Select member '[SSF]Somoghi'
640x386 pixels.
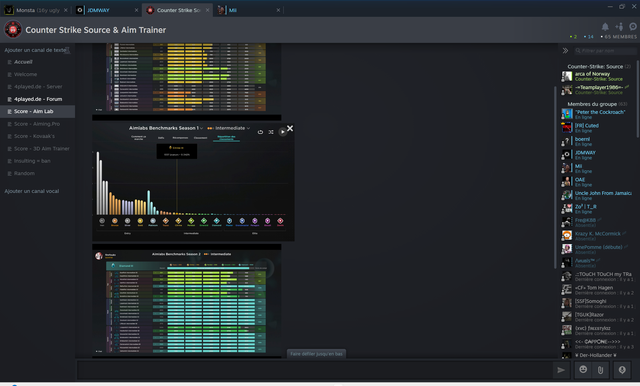click(598, 303)
